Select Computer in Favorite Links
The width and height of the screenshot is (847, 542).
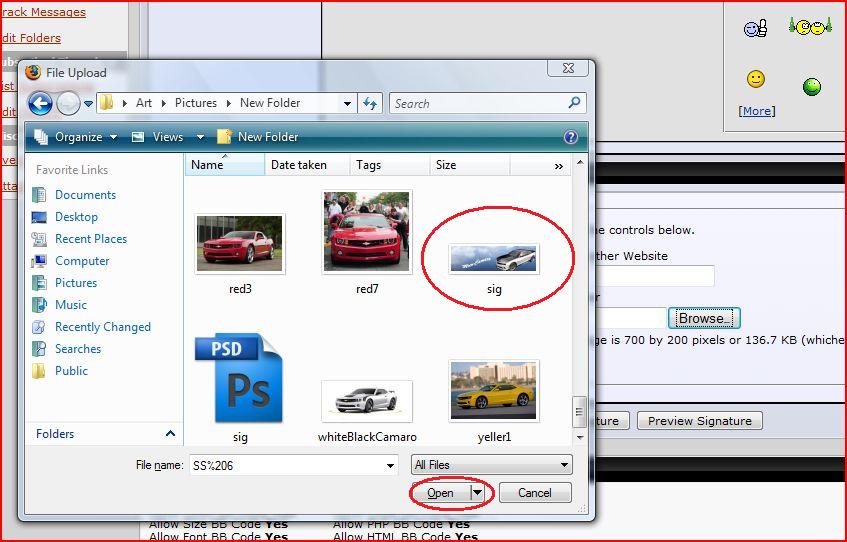[82, 261]
